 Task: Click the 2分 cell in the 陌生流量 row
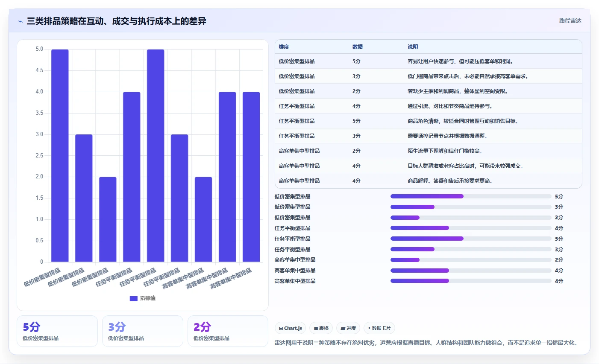356,151
